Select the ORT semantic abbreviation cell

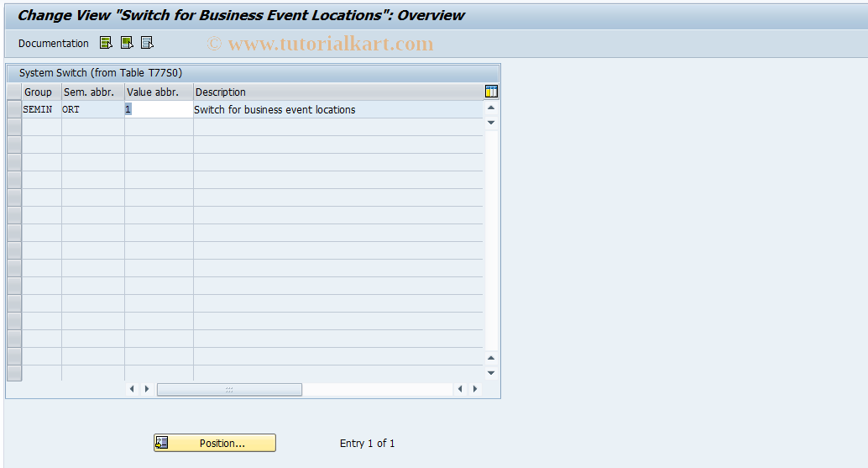tap(93, 110)
